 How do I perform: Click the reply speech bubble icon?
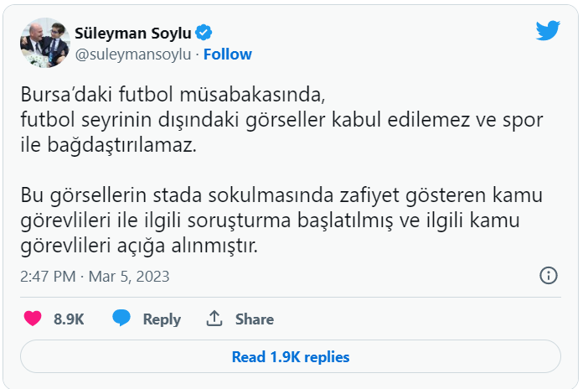point(121,319)
